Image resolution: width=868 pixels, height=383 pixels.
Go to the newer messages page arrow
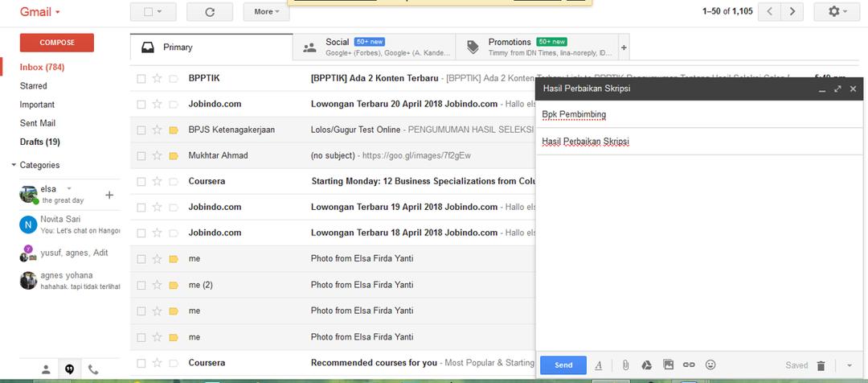click(x=769, y=11)
